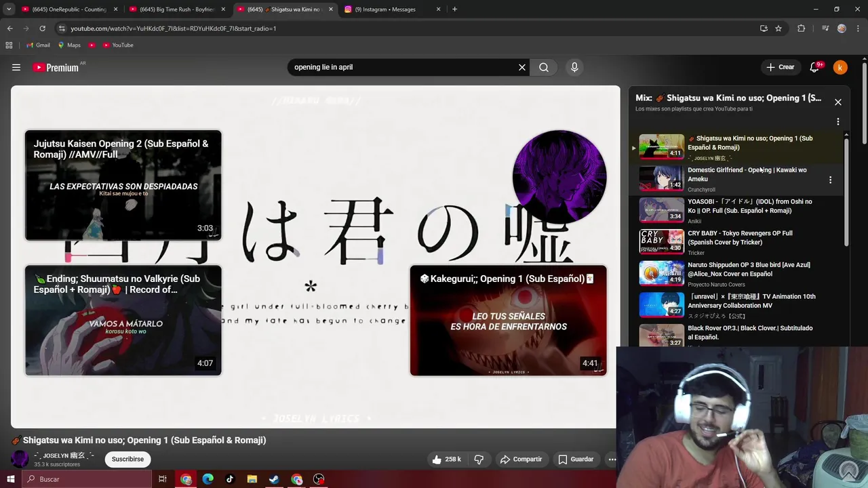Open the JOSELYN channel avatar
Viewport: 868px width, 488px height.
click(x=20, y=459)
